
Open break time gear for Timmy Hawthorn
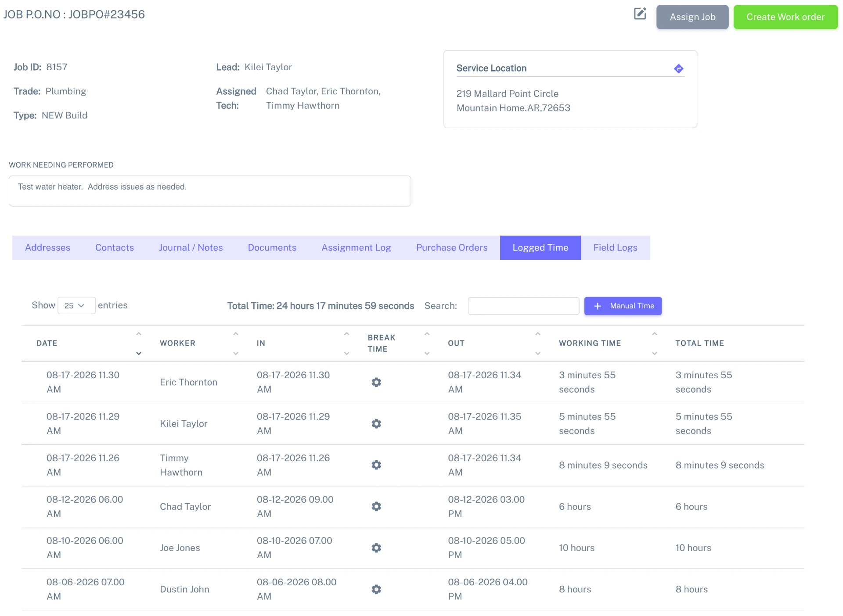pos(376,465)
